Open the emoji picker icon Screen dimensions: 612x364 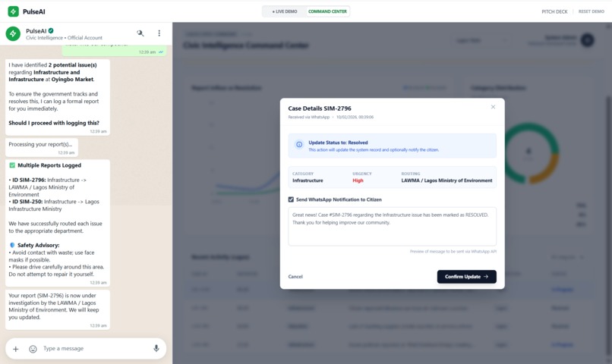33,349
